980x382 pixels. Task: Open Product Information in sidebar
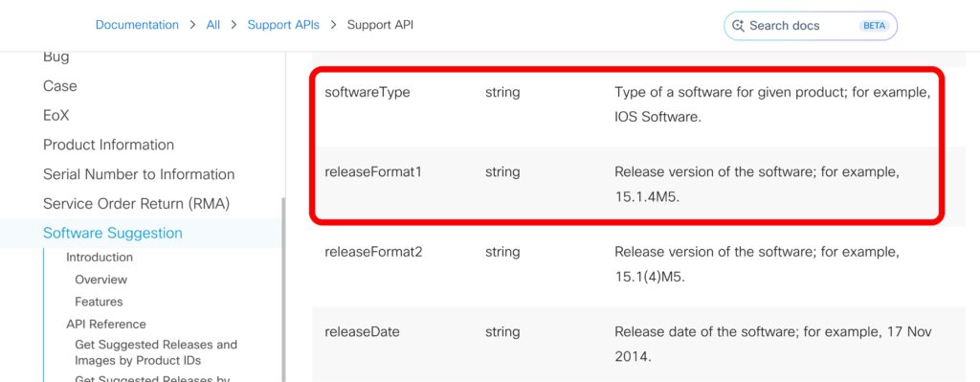109,146
